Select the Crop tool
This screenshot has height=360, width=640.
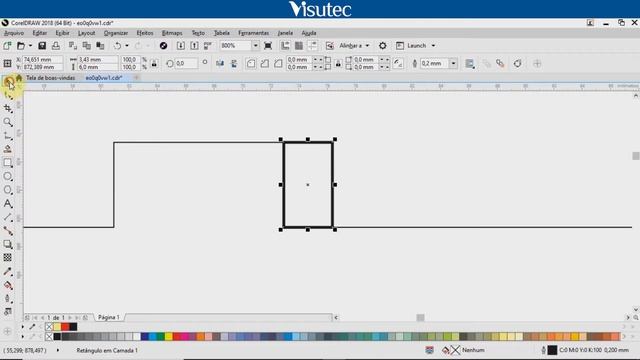8,109
